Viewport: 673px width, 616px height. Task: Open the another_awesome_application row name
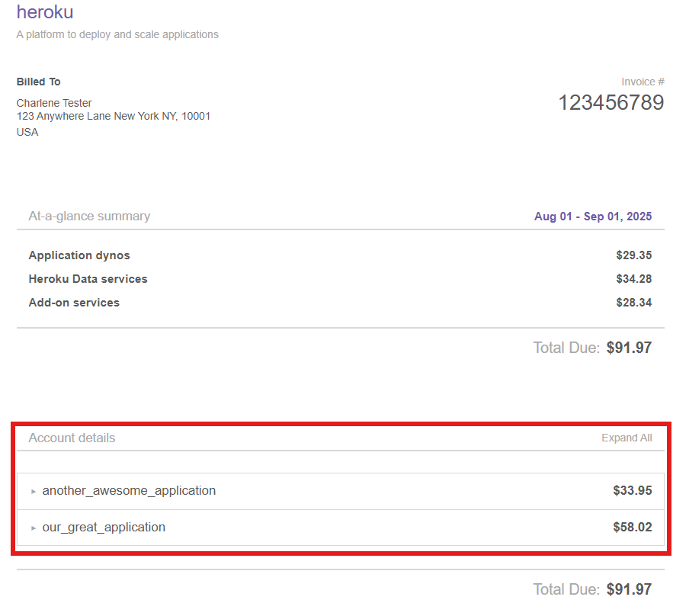(x=129, y=491)
